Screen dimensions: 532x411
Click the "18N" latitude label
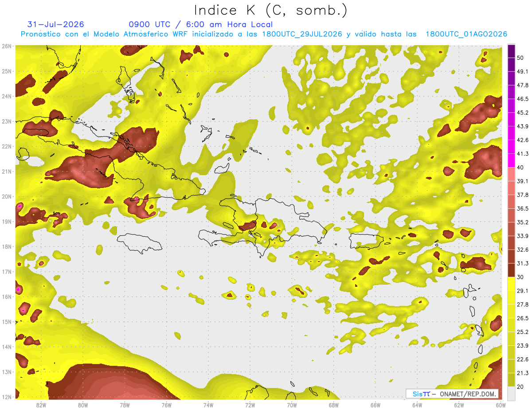pos(7,247)
